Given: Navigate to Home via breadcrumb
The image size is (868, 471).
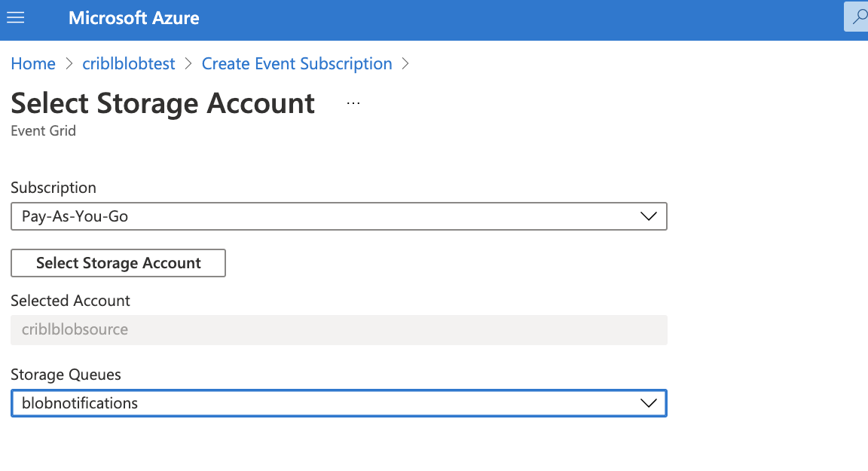Looking at the screenshot, I should tap(33, 63).
